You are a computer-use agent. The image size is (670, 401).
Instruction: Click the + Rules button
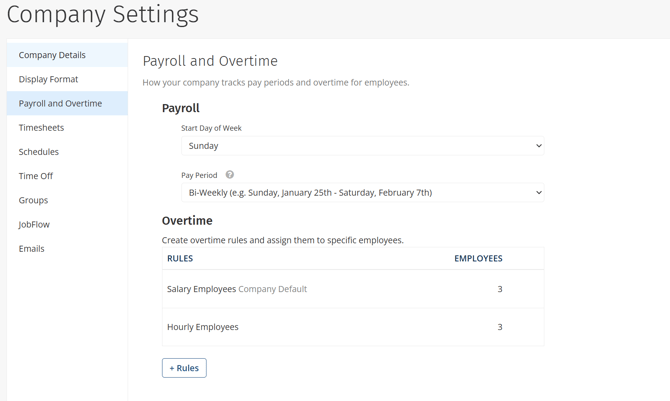click(x=184, y=368)
